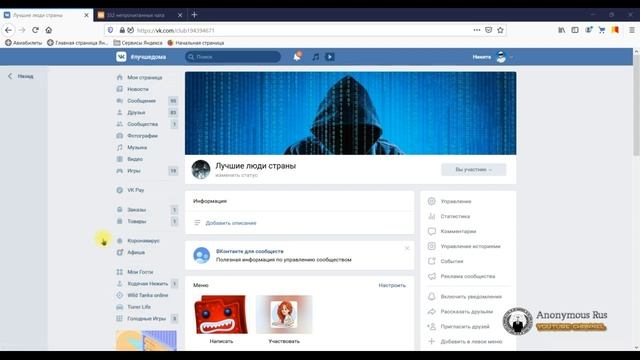Open Начальная страница bookmark
Viewport: 640px width, 360px height.
(x=196, y=42)
